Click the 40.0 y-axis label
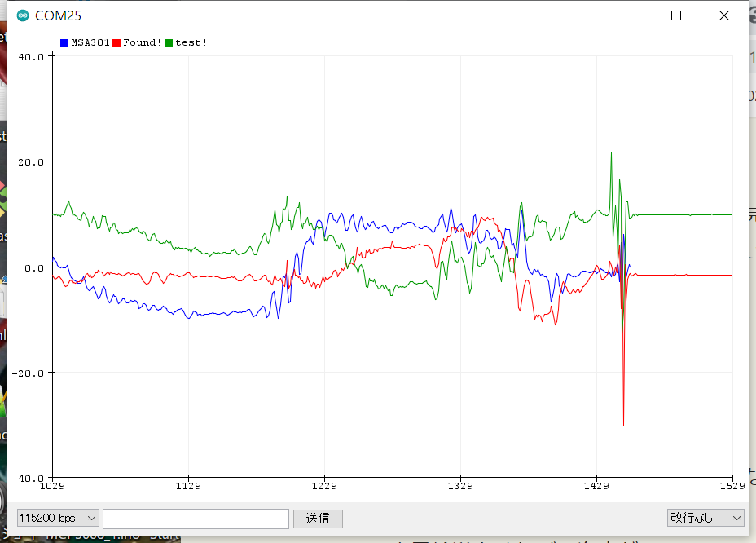The image size is (756, 543). pos(31,57)
